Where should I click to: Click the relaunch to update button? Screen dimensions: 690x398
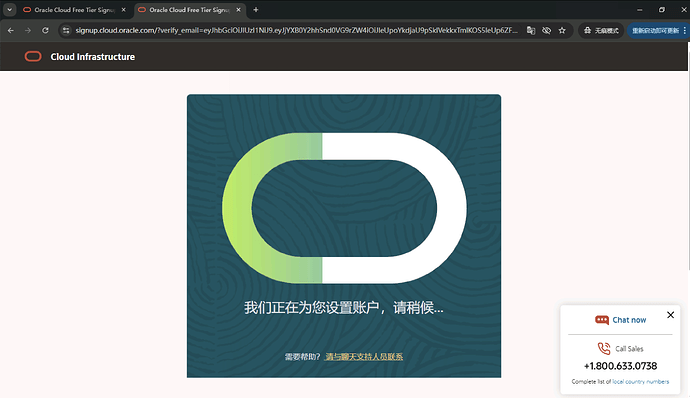(655, 30)
